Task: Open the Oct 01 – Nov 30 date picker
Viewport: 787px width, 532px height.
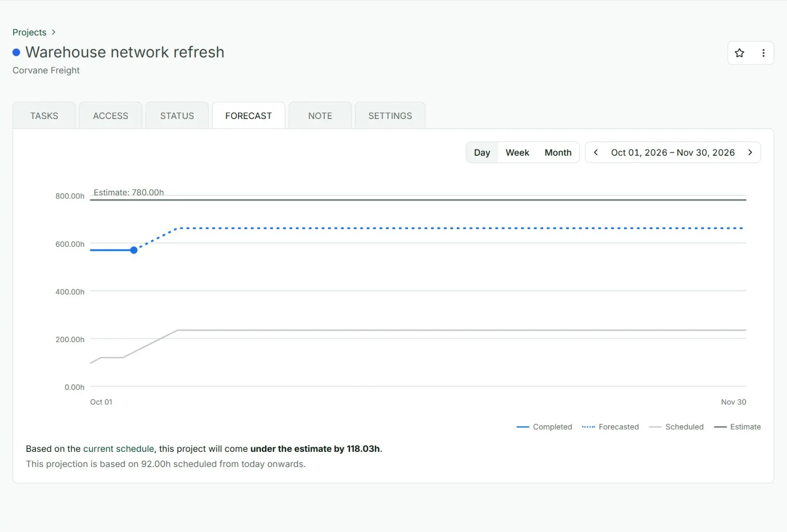Action: [673, 152]
